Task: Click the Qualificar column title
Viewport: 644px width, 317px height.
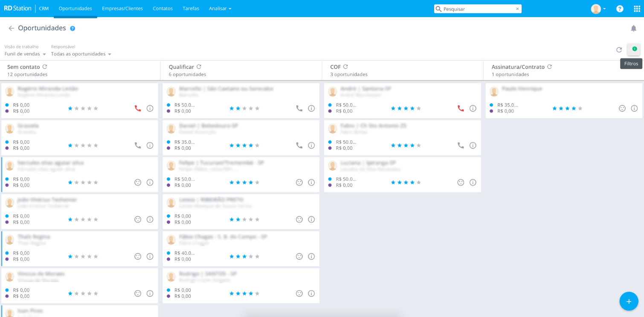Action: pyautogui.click(x=181, y=67)
